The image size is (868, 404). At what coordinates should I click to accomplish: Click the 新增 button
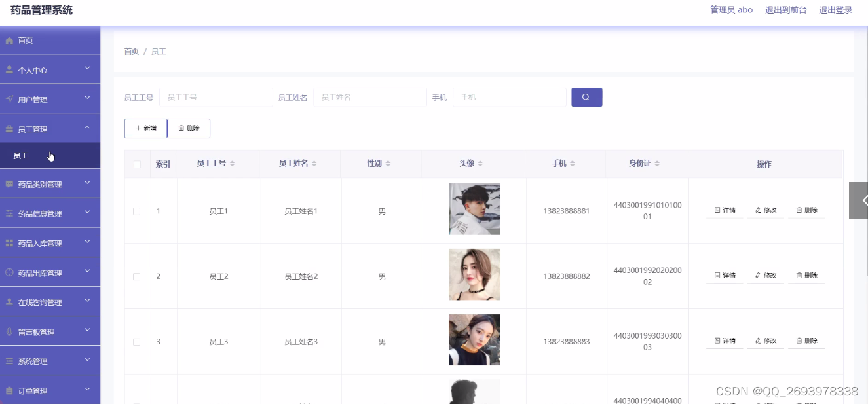[145, 128]
